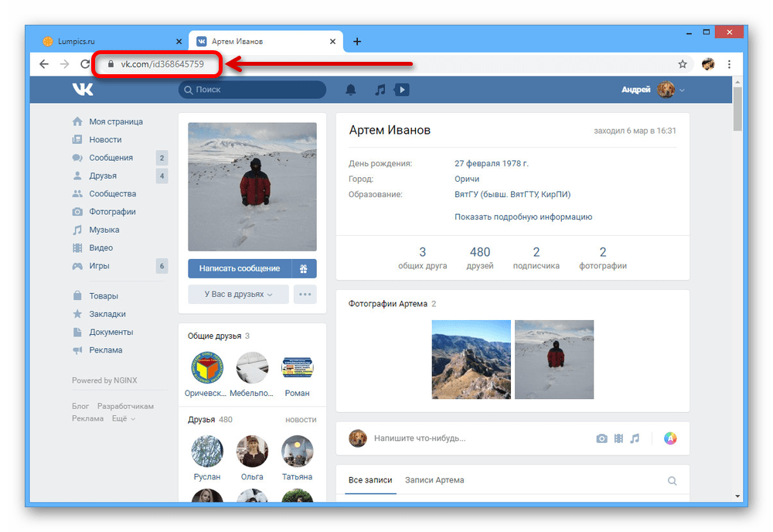
Task: Search posts with the wall magnifier icon
Action: click(x=672, y=480)
